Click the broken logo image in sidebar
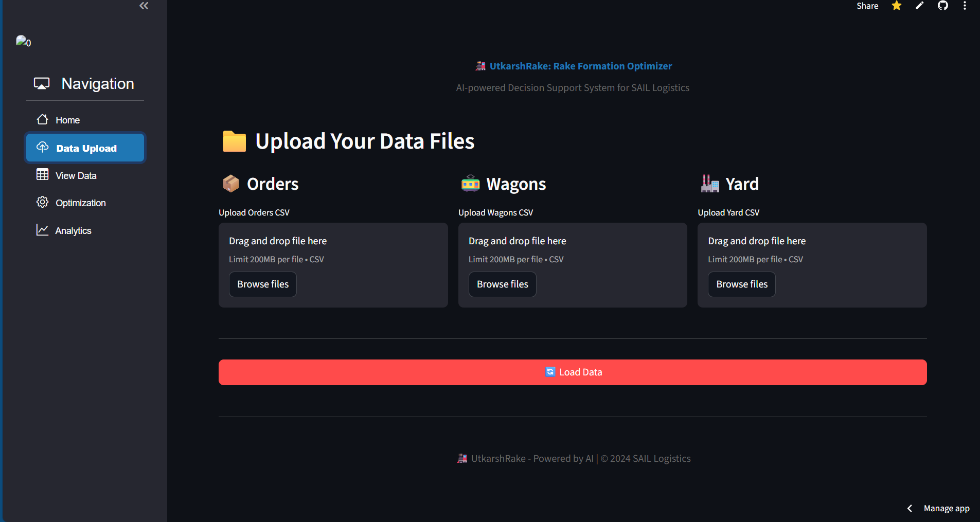980x522 pixels. (24, 41)
